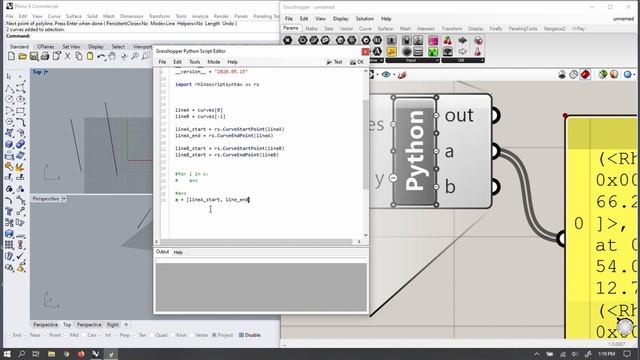This screenshot has width=640, height=360.
Task: Select the pink gradient component icon in Grasshopper
Action: point(433,40)
